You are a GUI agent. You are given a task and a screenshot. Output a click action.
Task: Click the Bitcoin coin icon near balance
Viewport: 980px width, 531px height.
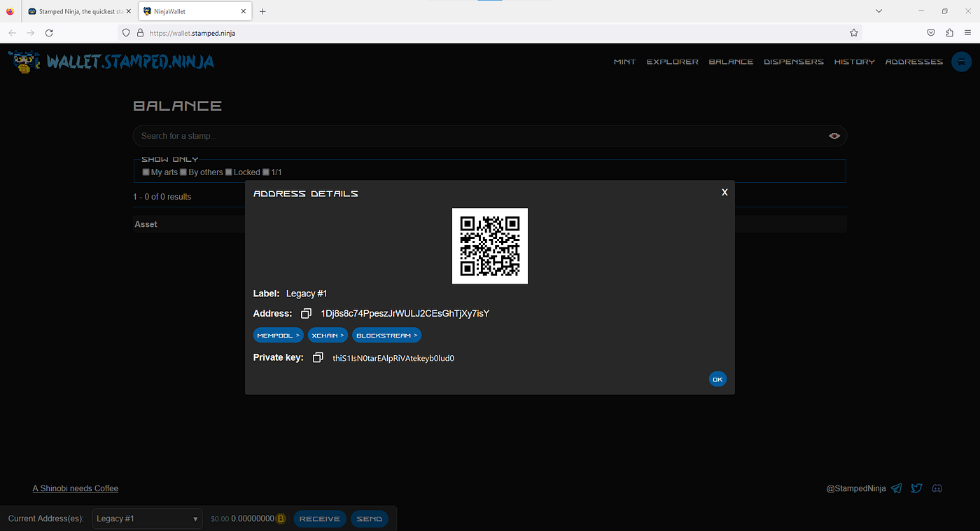(x=281, y=519)
